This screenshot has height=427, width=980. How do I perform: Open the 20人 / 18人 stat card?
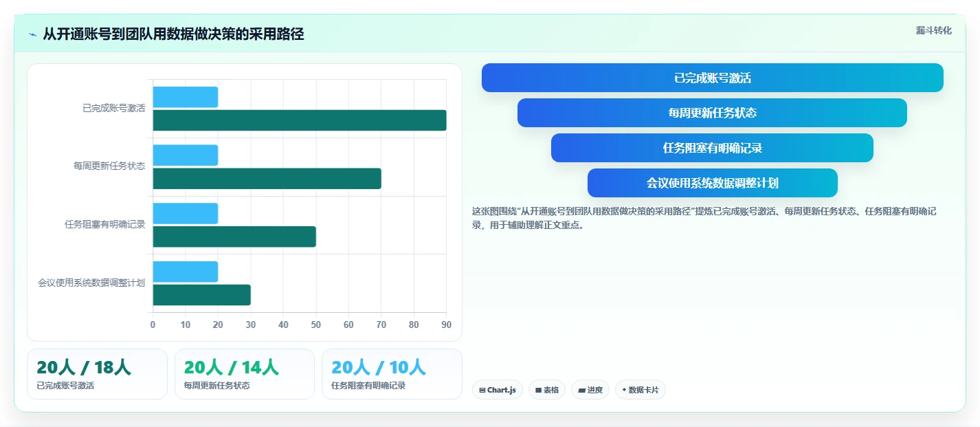click(x=97, y=374)
